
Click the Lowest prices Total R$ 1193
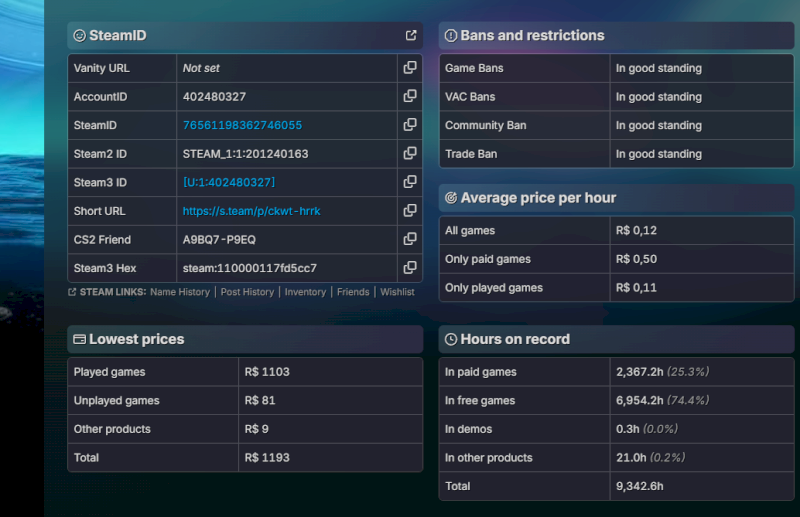[267, 457]
